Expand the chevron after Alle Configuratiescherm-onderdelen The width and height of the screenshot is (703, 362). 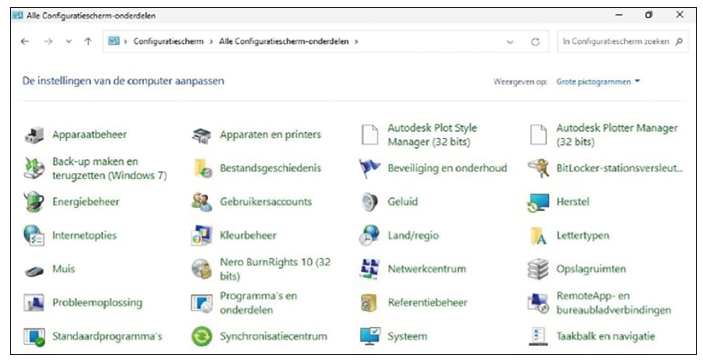356,41
